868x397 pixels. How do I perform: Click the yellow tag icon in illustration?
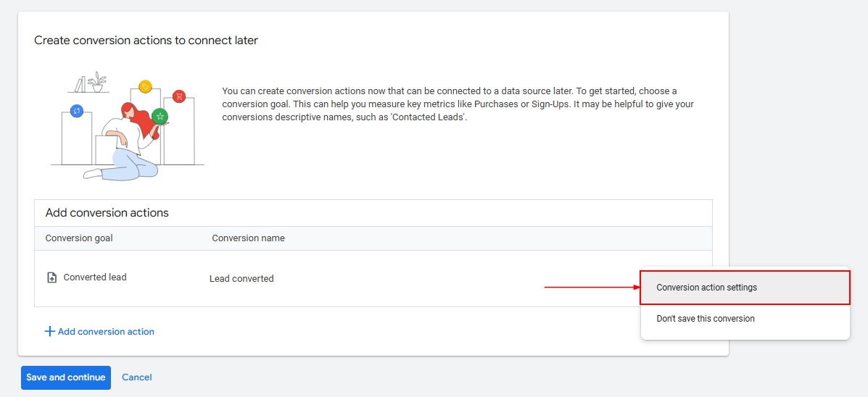coord(145,87)
